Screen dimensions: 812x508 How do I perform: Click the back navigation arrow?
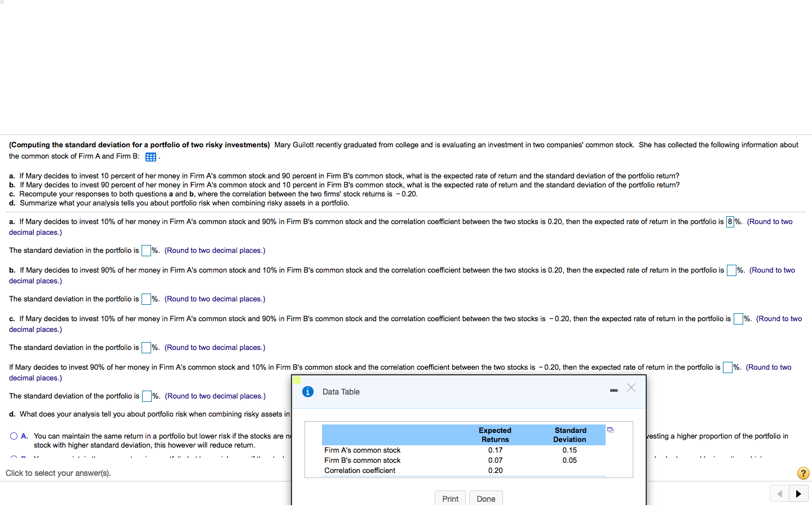779,493
